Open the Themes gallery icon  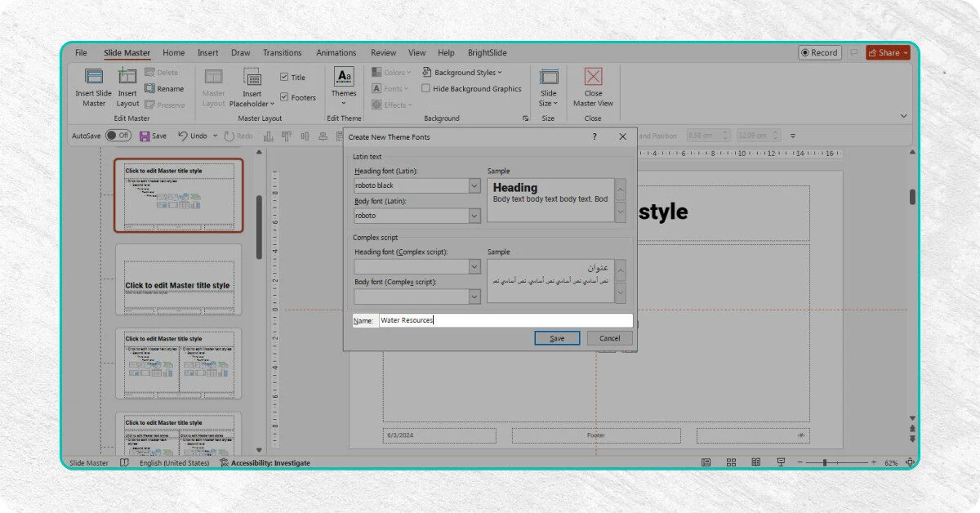pyautogui.click(x=344, y=78)
